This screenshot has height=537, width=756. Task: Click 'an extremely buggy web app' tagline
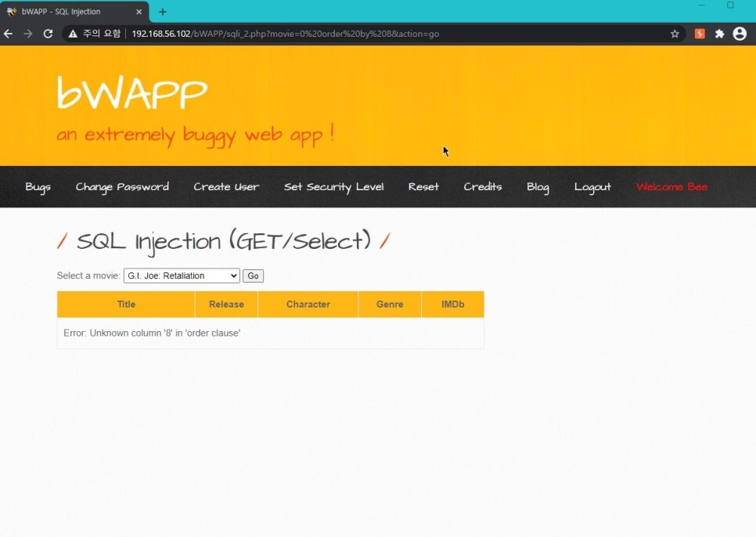[196, 135]
